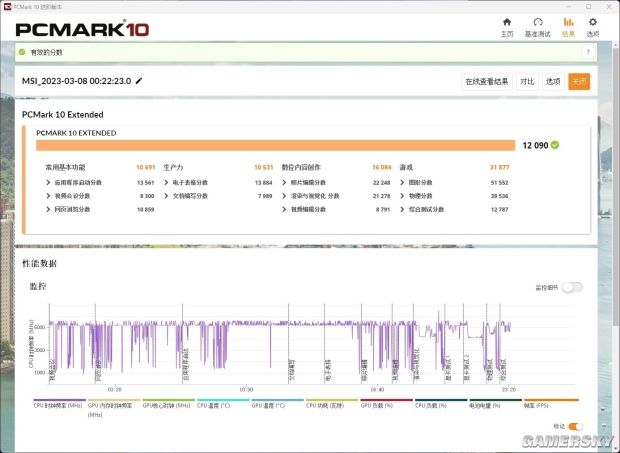
Task: Click the 游戏 score 31 877
Action: (x=499, y=167)
